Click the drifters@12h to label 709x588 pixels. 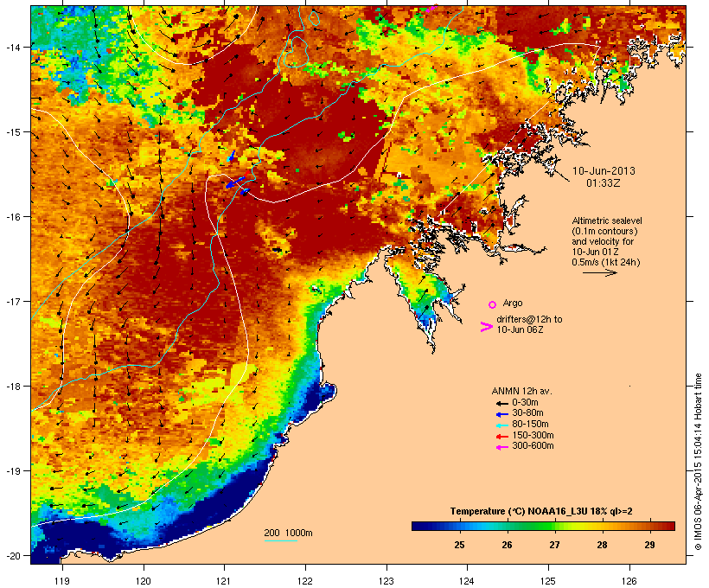pyautogui.click(x=529, y=319)
